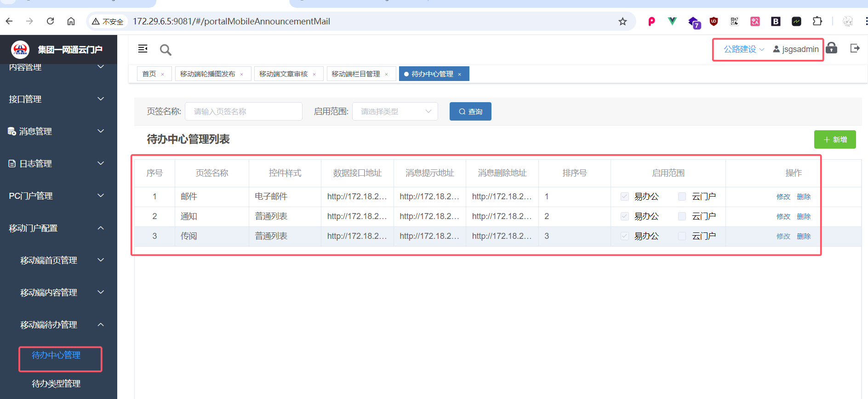Image resolution: width=868 pixels, height=399 pixels.
Task: Open the pink P browser extension
Action: pos(651,21)
